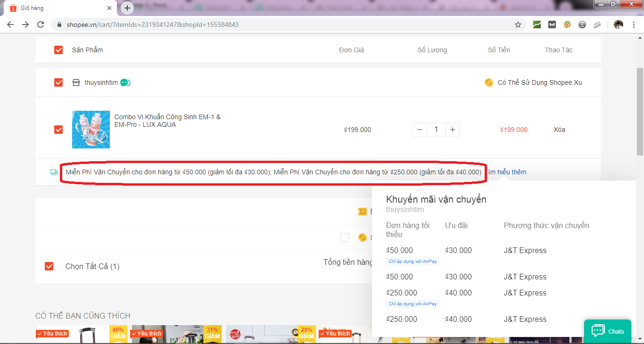Click the Đơn Giá column header
The height and width of the screenshot is (344, 644).
352,50
